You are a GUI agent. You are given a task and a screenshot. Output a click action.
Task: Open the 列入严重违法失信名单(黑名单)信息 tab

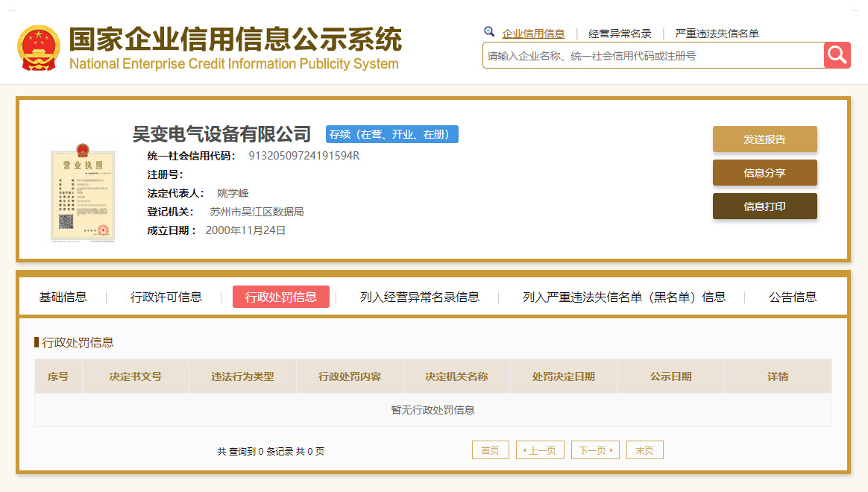[x=624, y=297]
